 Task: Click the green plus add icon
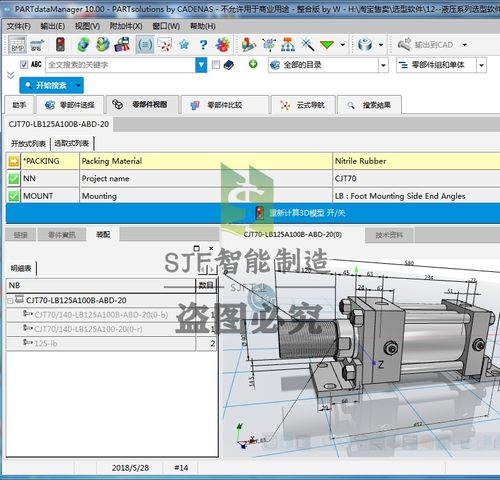click(253, 64)
